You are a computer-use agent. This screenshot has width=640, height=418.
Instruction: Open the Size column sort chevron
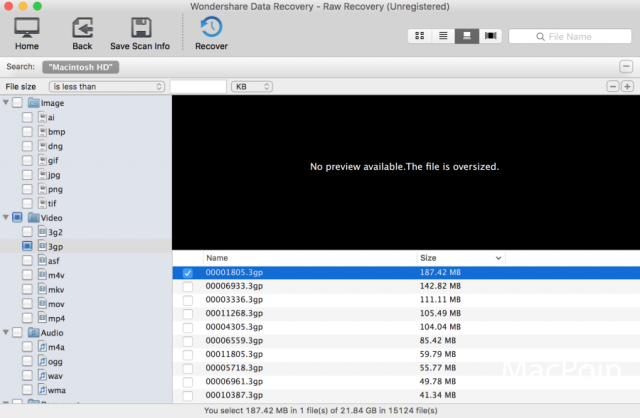coord(498,258)
